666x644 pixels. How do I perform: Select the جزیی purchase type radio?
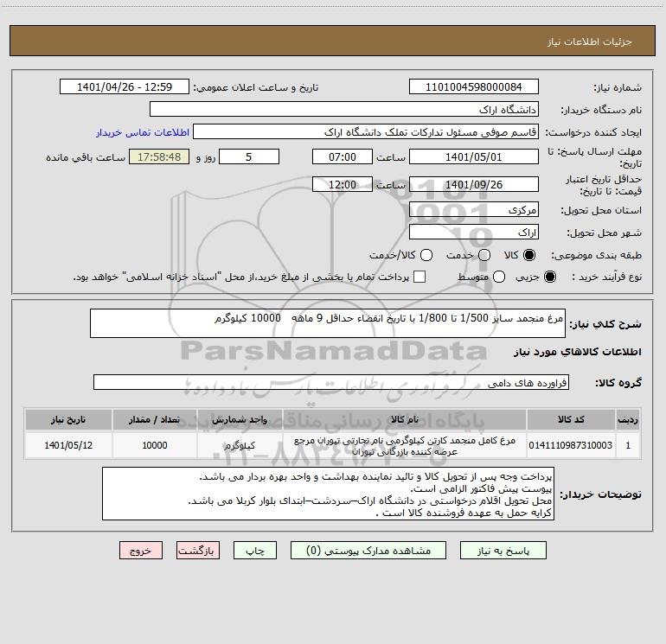pos(549,277)
